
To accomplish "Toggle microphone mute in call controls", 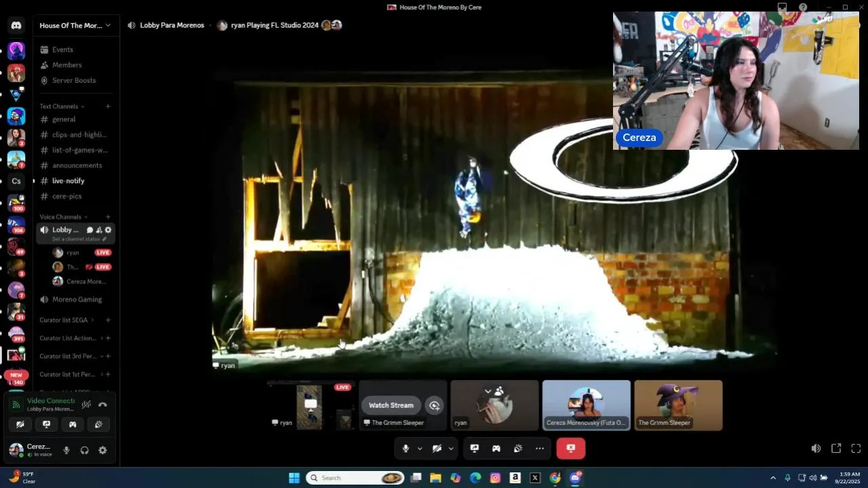I will pyautogui.click(x=406, y=449).
